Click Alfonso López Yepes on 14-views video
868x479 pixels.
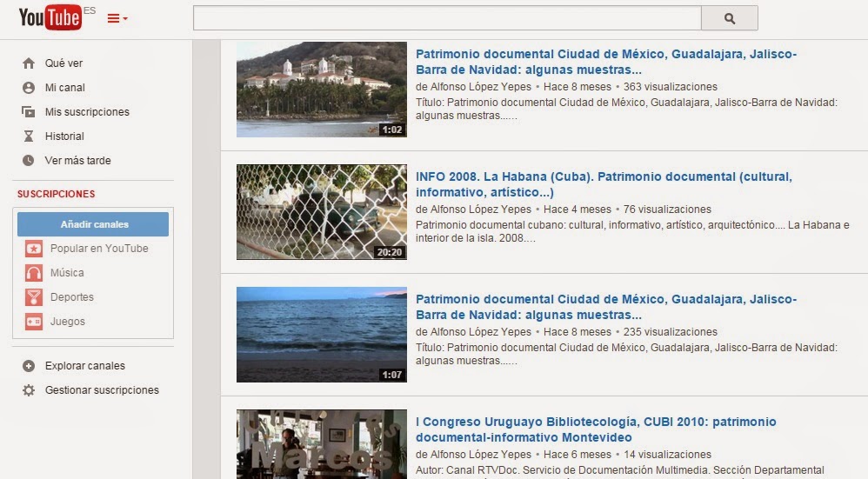tap(480, 454)
